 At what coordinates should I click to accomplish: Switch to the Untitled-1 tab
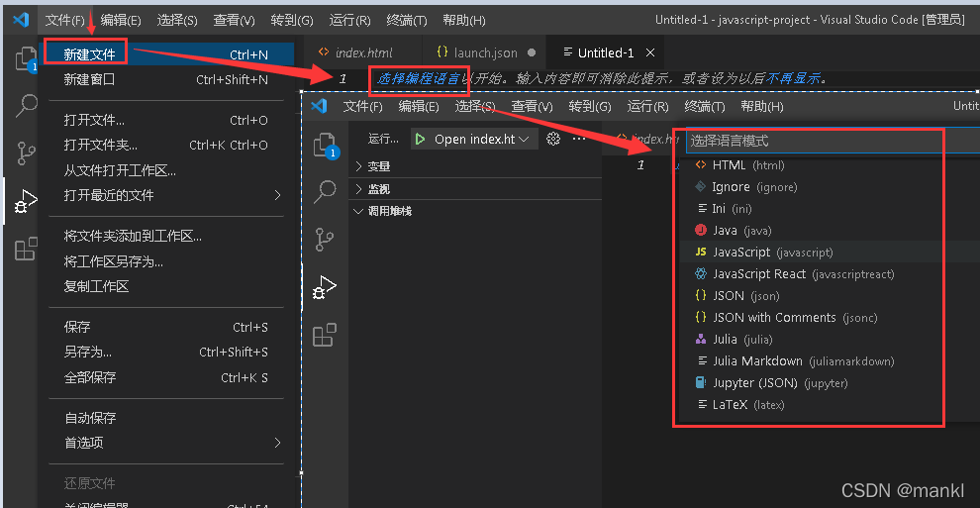606,52
